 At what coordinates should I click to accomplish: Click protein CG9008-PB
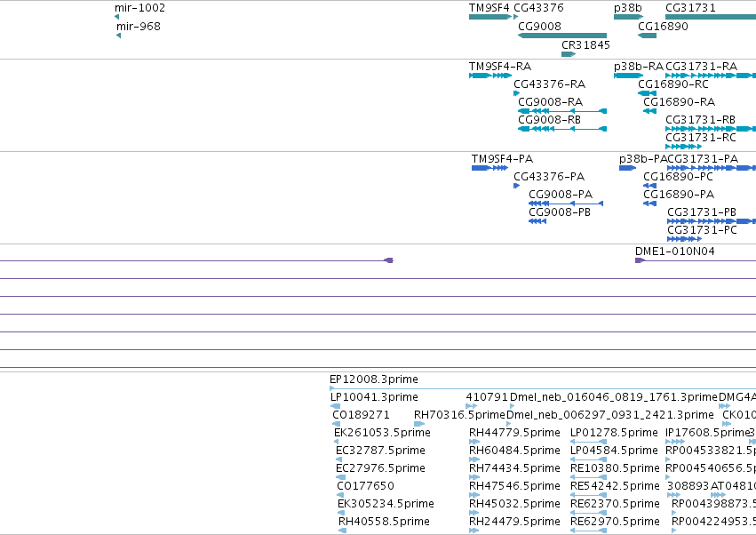537,221
